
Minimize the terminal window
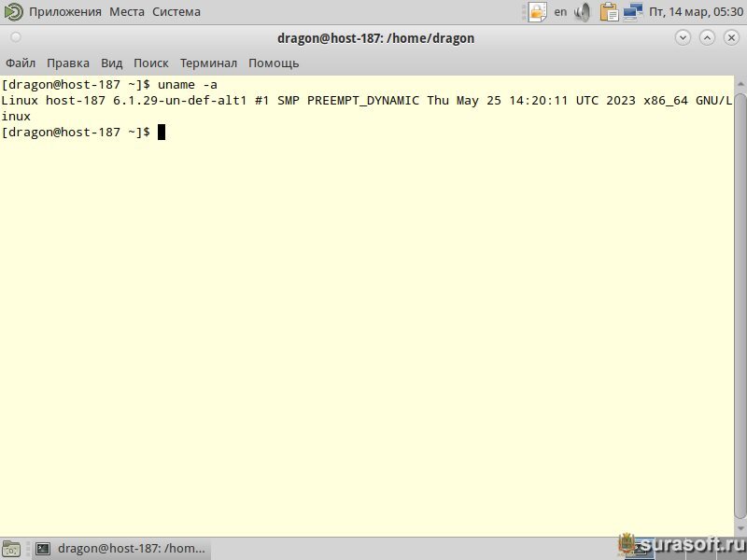[683, 37]
